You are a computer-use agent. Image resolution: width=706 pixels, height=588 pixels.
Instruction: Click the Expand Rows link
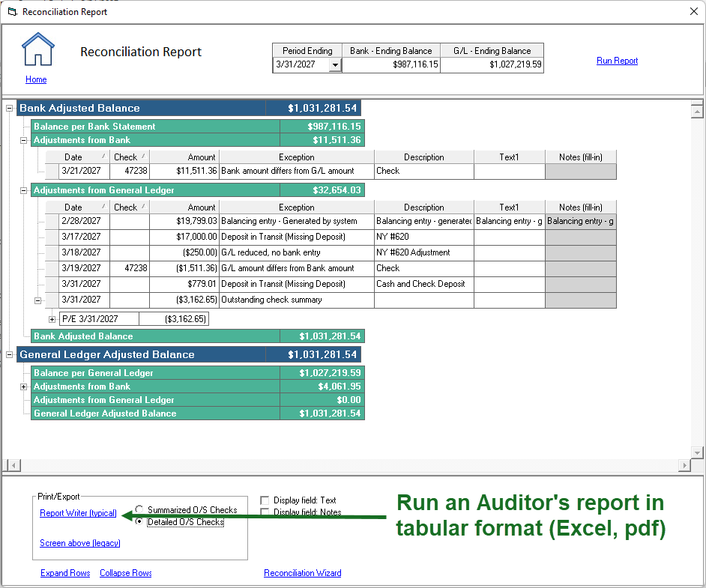[x=65, y=573]
